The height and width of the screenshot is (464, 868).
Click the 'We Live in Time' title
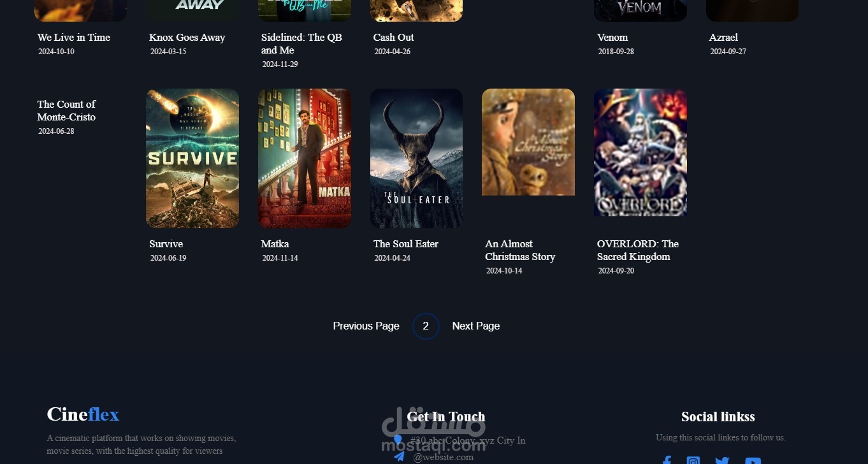(x=74, y=38)
